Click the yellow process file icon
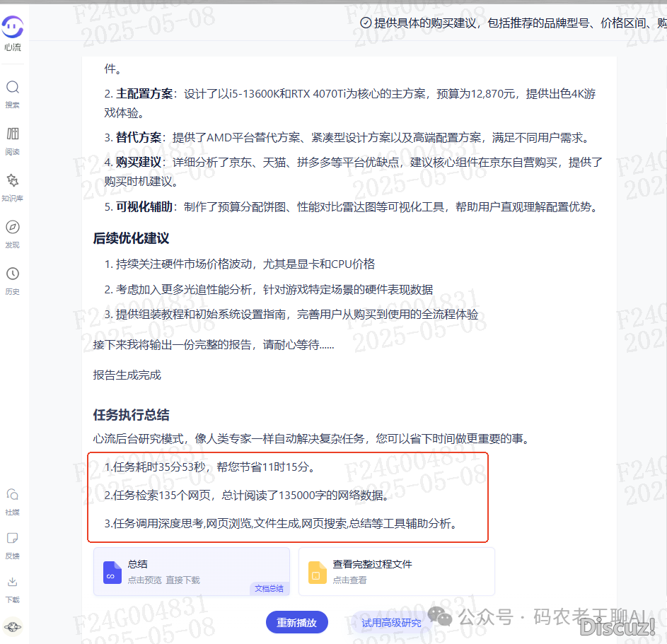The image size is (667, 644). click(x=318, y=572)
